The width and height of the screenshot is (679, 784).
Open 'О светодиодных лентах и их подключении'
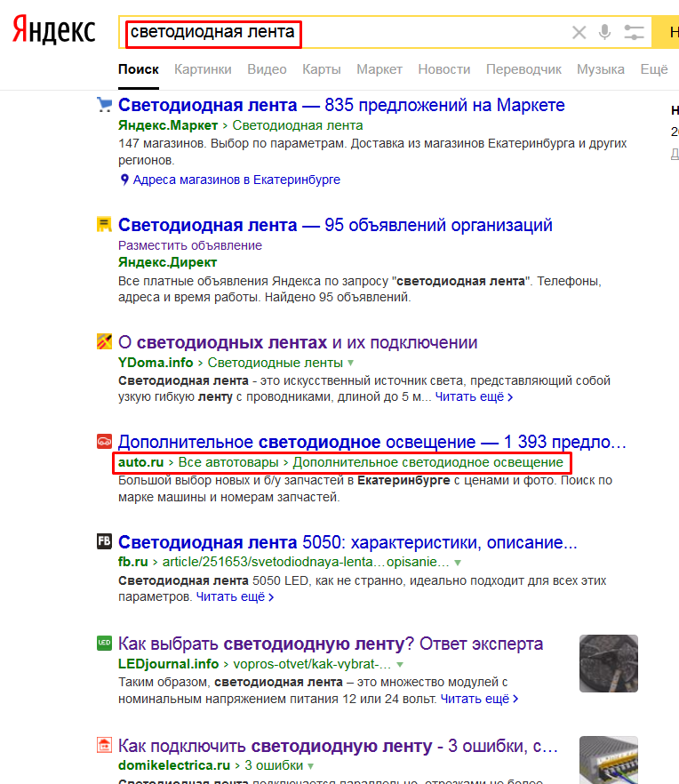[298, 342]
